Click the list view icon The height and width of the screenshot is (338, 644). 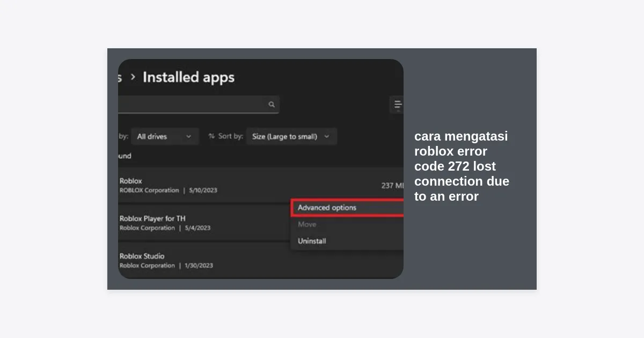coord(398,105)
